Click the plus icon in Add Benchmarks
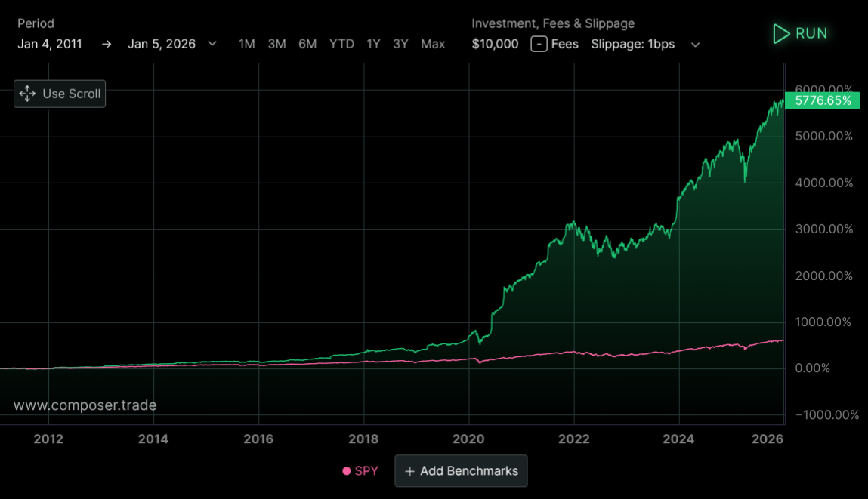This screenshot has height=499, width=868. coord(409,471)
